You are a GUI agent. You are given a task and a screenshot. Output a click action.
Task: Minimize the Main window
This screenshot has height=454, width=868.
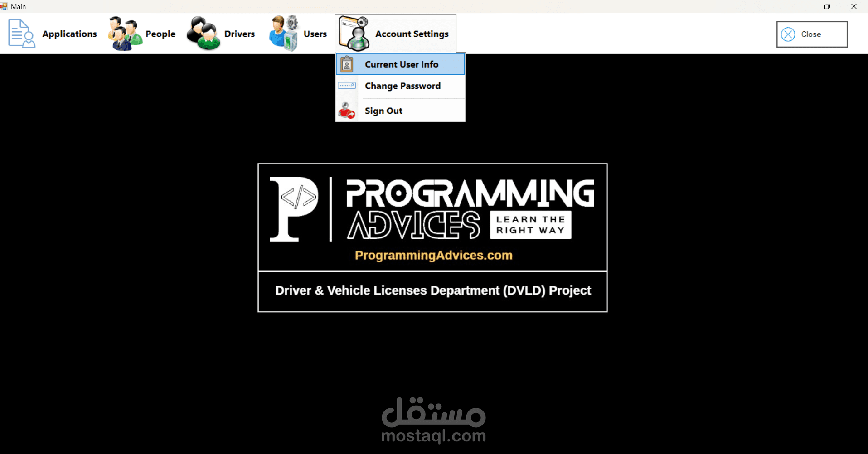point(801,6)
